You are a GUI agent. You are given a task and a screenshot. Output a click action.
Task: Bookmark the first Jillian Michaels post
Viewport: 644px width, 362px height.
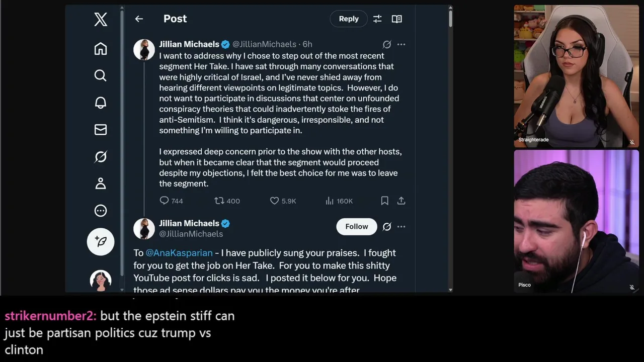(x=384, y=201)
